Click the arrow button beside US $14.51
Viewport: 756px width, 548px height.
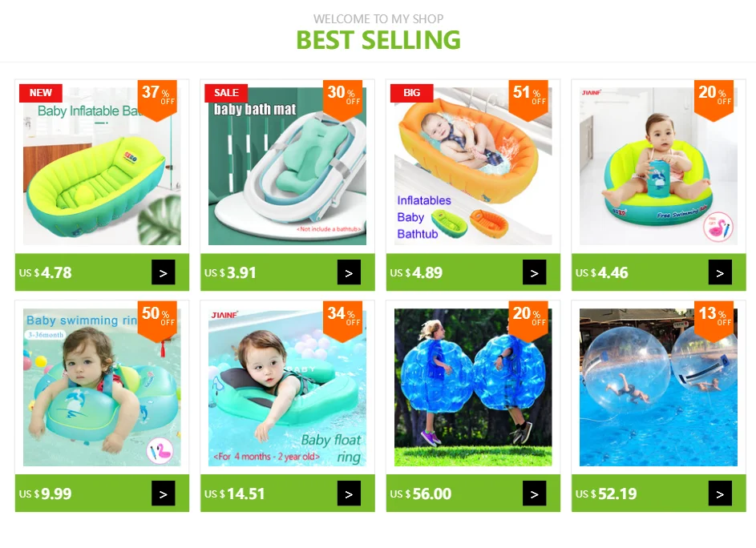[x=349, y=493]
